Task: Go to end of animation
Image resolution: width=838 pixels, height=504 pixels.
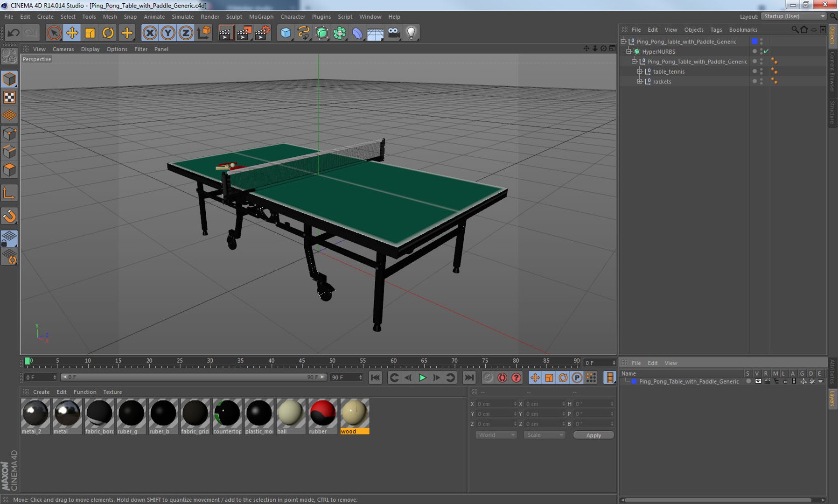Action: (469, 378)
